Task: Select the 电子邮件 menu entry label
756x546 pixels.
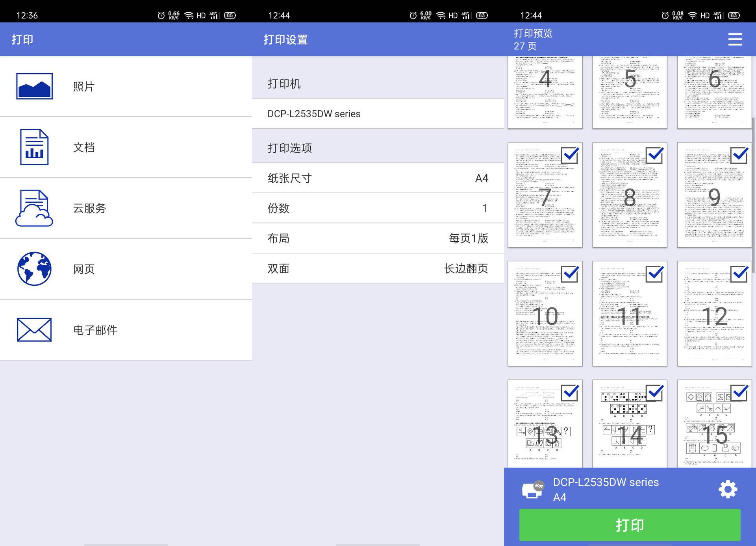Action: pos(95,330)
